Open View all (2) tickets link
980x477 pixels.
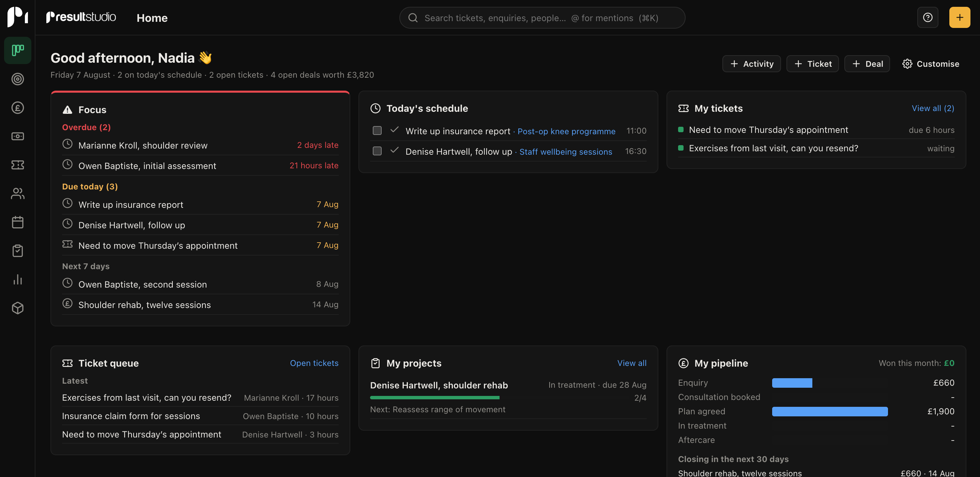click(x=933, y=108)
